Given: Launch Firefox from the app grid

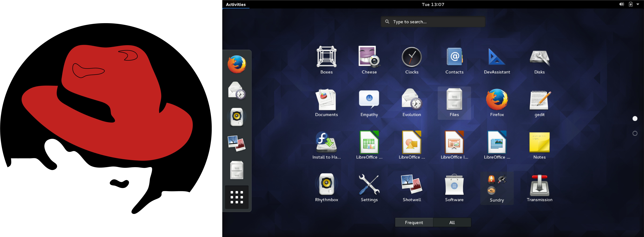Looking at the screenshot, I should click(497, 103).
